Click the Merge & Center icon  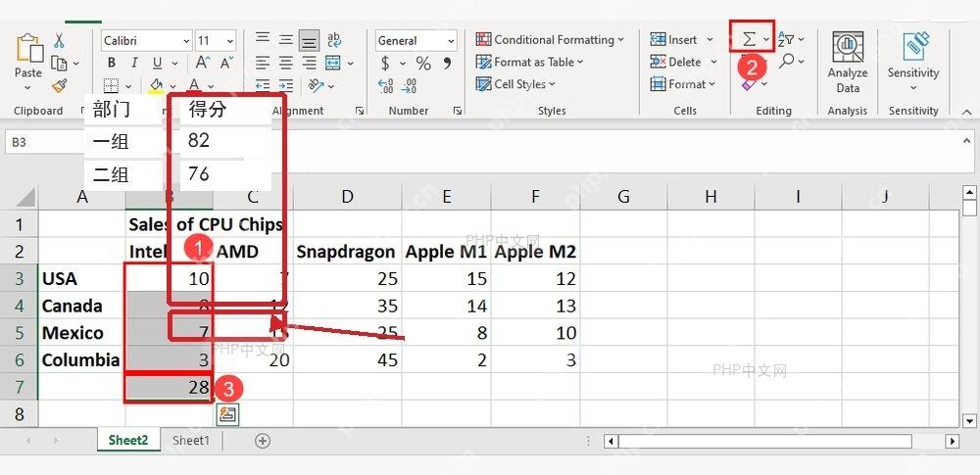[x=333, y=63]
